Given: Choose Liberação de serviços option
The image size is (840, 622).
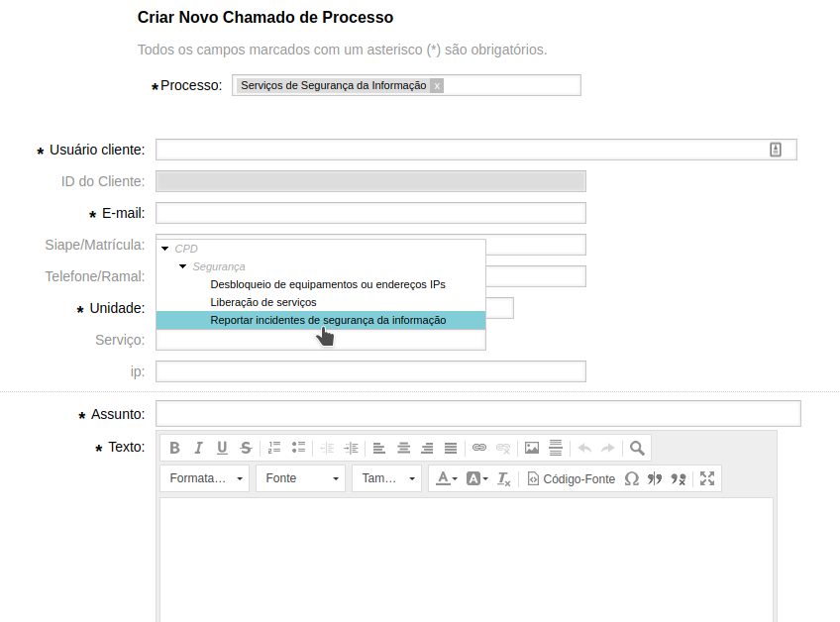Looking at the screenshot, I should click(263, 302).
